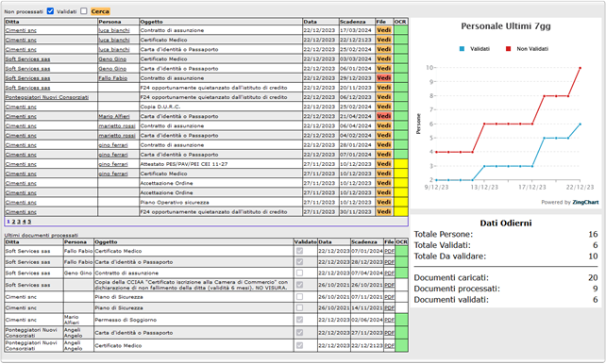Open Ponteggiatori Nuovi Consorziati company link

(47, 97)
